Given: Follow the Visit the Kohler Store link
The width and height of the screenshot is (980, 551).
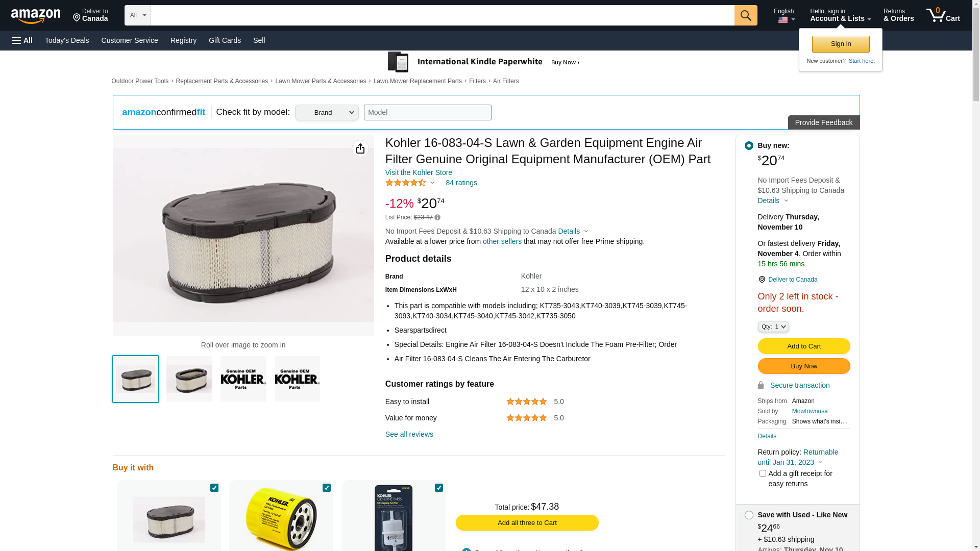Looking at the screenshot, I should click(419, 172).
